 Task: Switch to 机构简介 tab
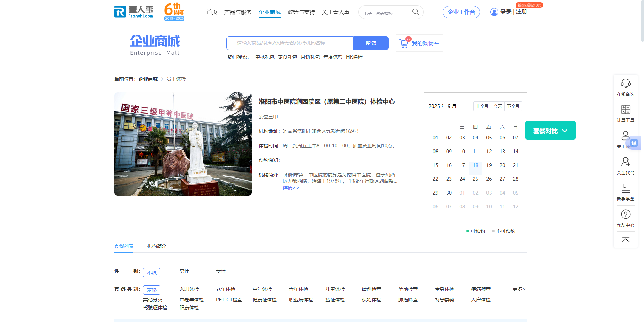click(157, 246)
